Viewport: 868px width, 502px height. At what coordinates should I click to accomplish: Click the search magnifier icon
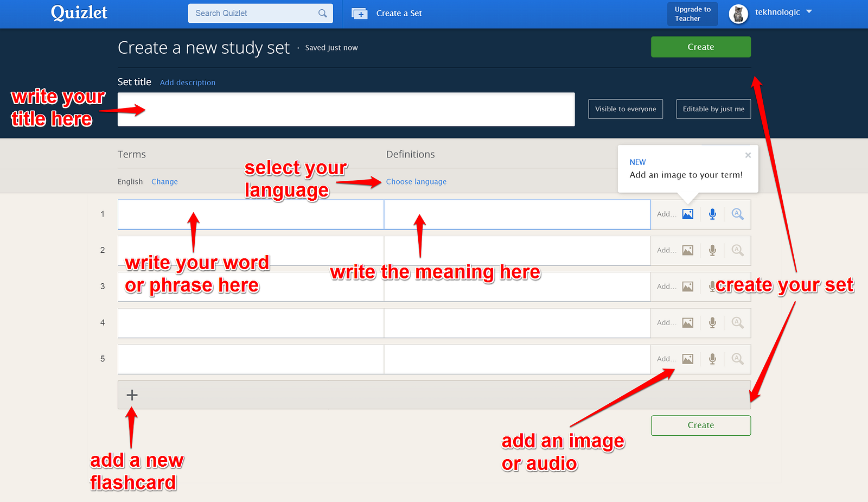pyautogui.click(x=323, y=13)
